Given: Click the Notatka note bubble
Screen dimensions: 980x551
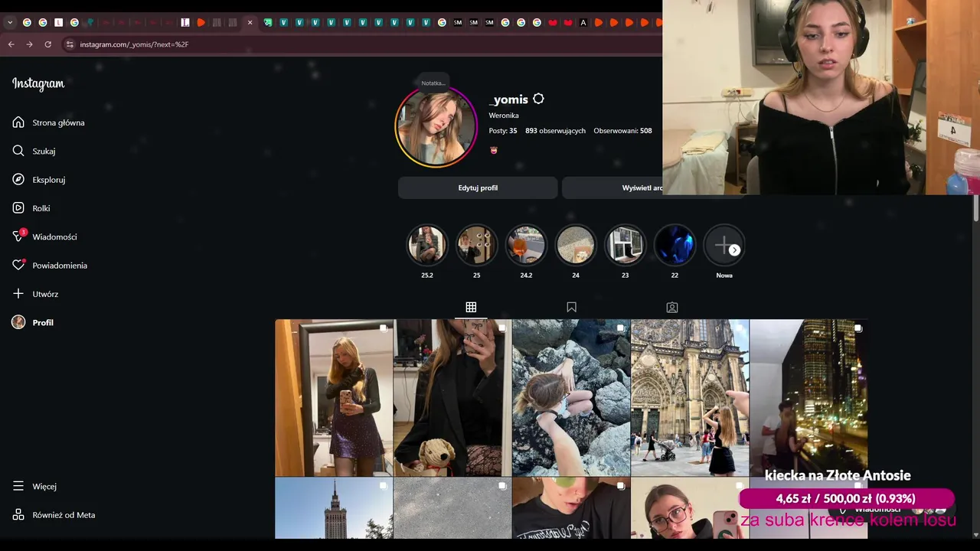Looking at the screenshot, I should (x=433, y=83).
